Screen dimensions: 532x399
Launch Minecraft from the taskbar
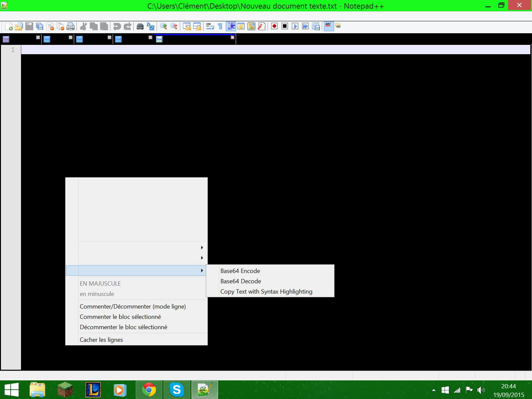tap(65, 390)
